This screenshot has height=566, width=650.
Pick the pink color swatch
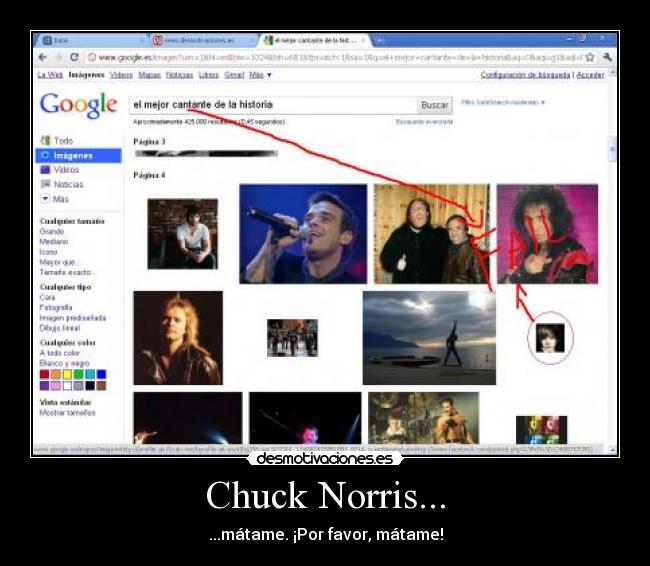coord(56,386)
